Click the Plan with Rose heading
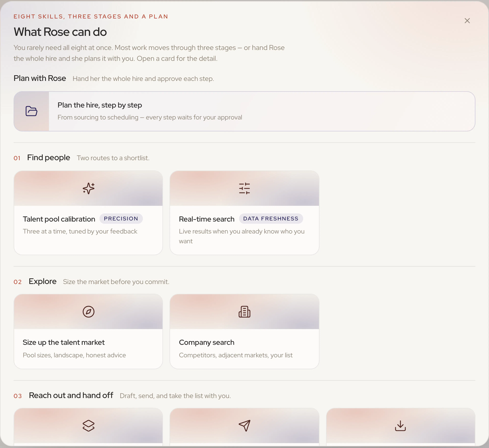 [x=40, y=78]
